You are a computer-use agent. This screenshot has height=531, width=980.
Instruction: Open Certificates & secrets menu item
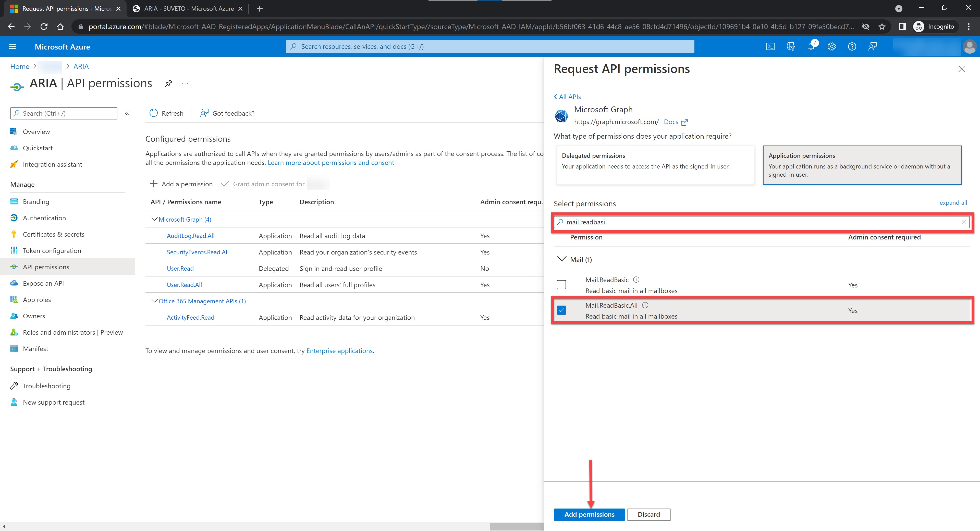click(54, 234)
